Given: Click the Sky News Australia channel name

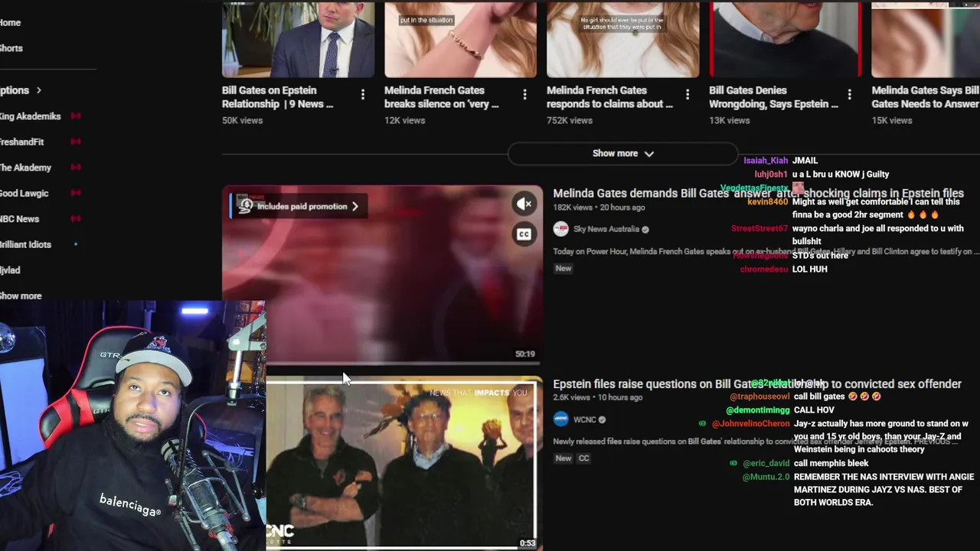Looking at the screenshot, I should pyautogui.click(x=606, y=230).
